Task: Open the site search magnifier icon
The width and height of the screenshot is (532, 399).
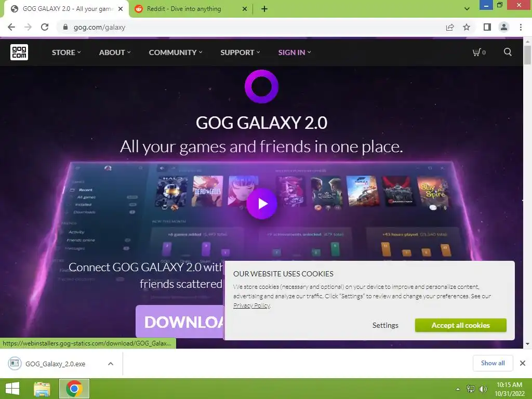Action: 508,52
